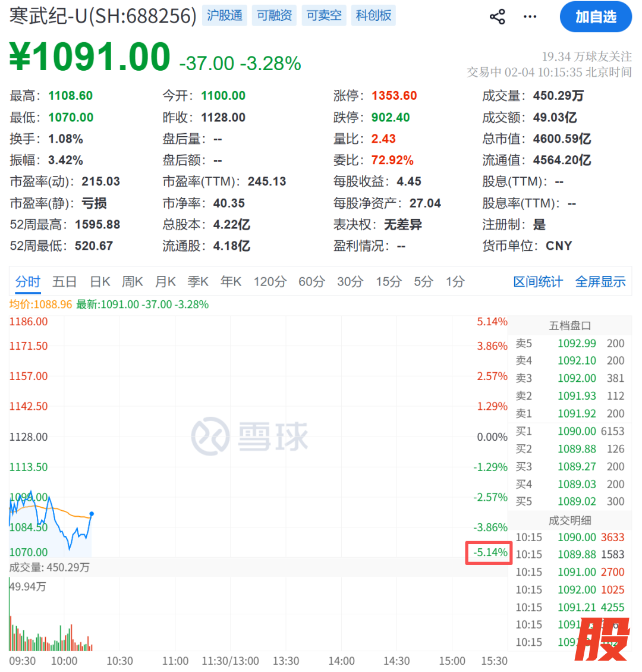Screen dimensions: 642x672
Task: Select the 120分 interval tab
Action: coord(270,281)
